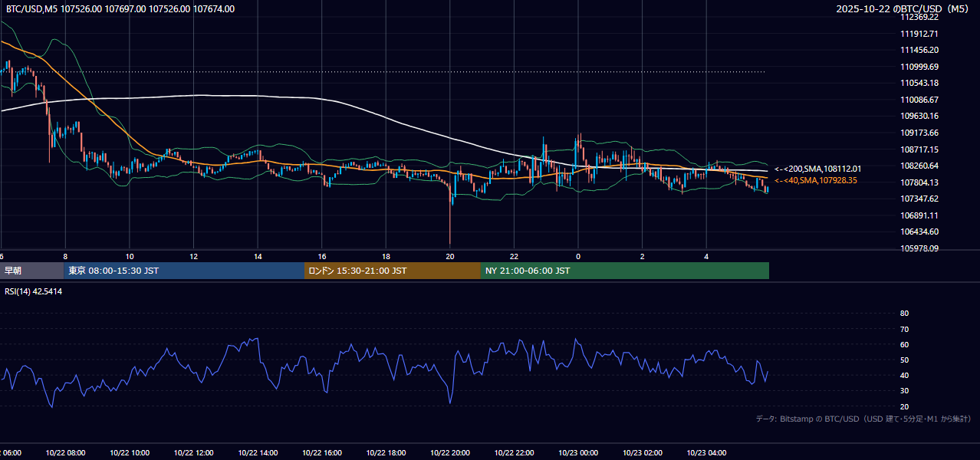The height and width of the screenshot is (460, 980).
Task: Click the 早朝 session bar
Action: (x=31, y=271)
